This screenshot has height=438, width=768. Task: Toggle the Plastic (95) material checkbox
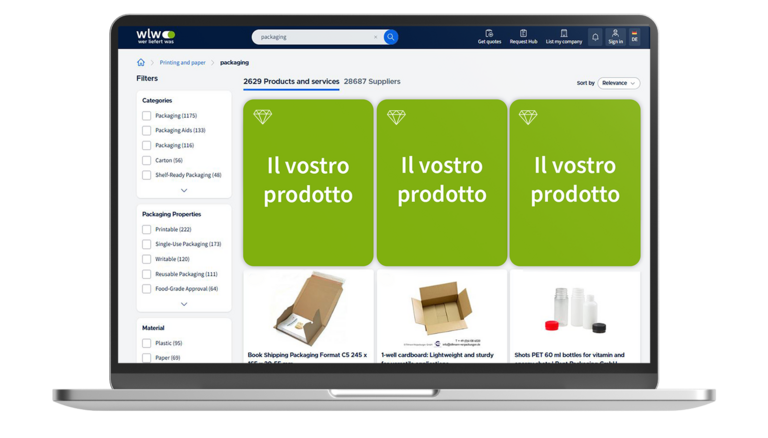click(147, 343)
